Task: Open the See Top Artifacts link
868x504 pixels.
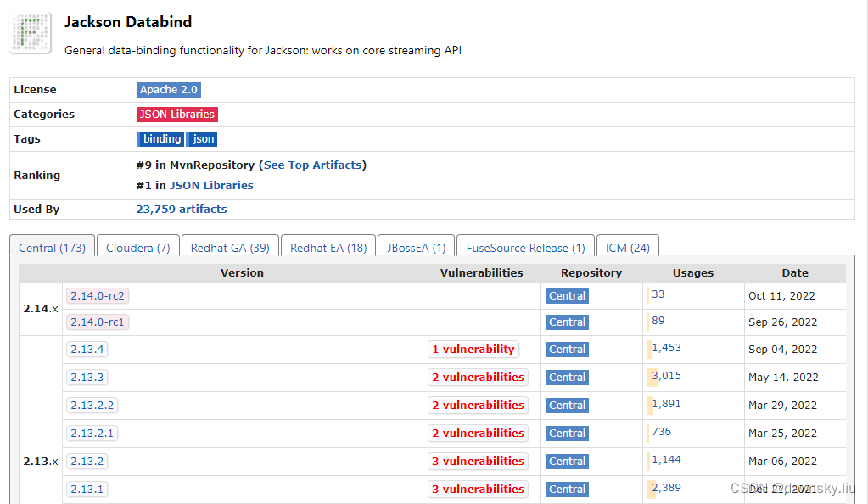Action: (x=313, y=165)
